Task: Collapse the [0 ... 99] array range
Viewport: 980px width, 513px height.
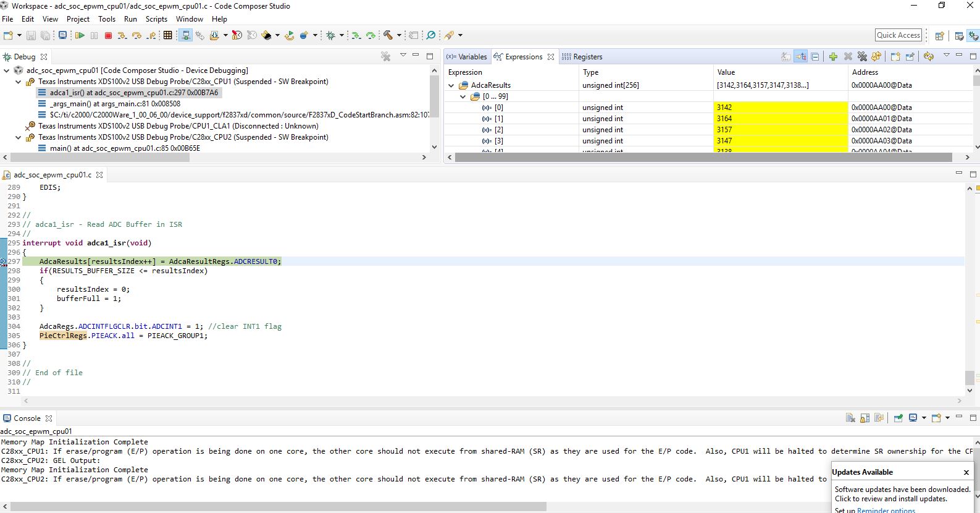Action: [463, 96]
